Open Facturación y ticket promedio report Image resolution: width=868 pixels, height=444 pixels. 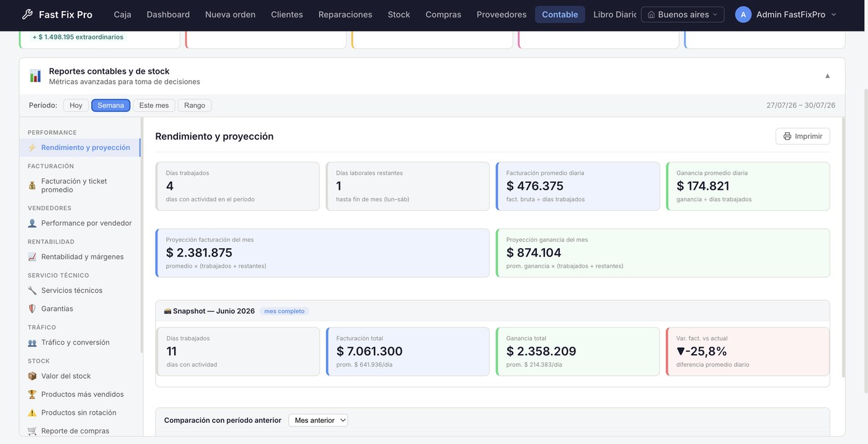tap(79, 185)
